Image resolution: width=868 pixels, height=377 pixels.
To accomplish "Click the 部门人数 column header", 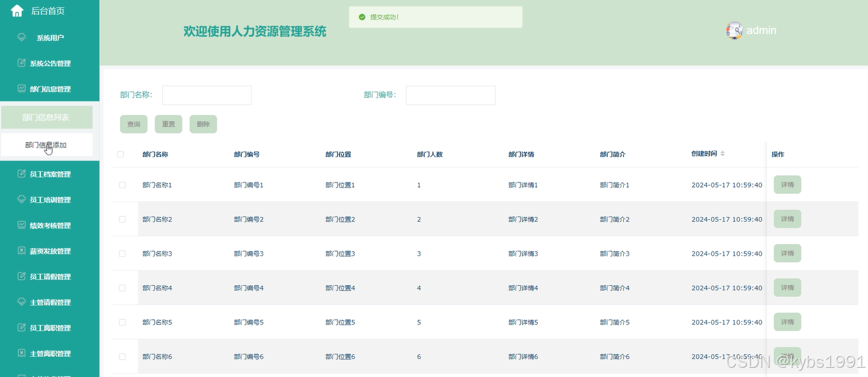I will pos(429,154).
